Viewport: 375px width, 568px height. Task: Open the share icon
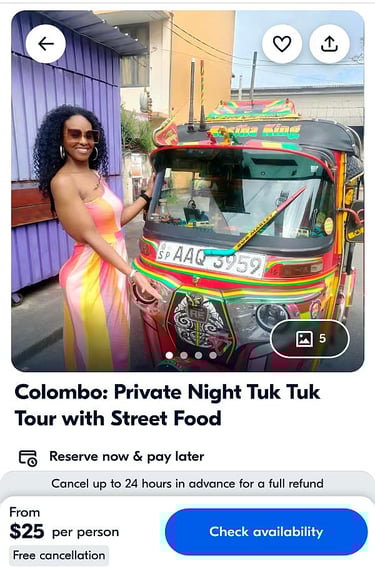coord(329,44)
